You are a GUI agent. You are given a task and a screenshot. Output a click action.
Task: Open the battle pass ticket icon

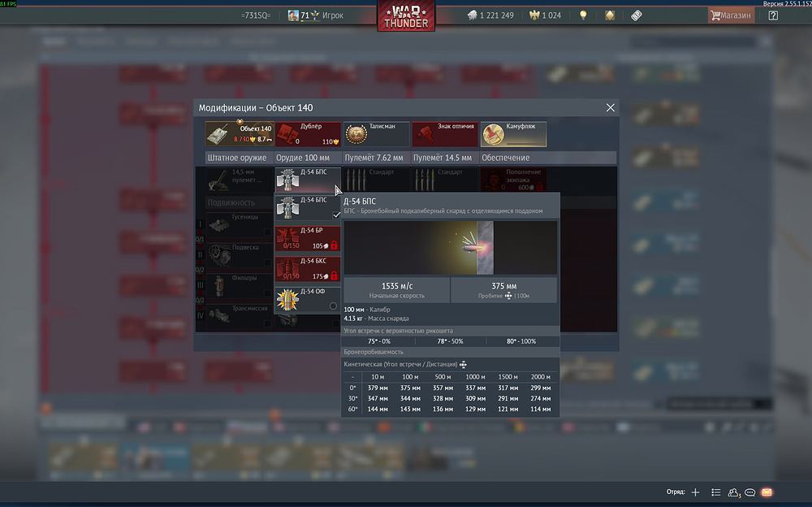(x=637, y=15)
